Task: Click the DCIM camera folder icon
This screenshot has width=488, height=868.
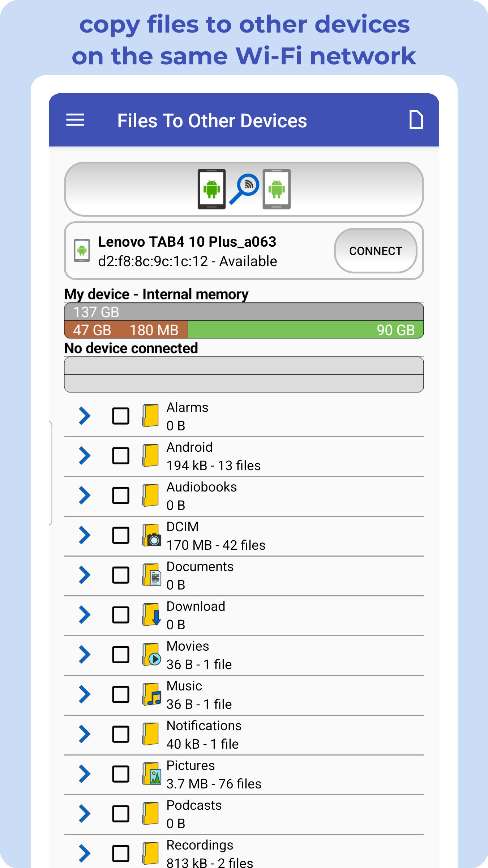Action: 151,535
